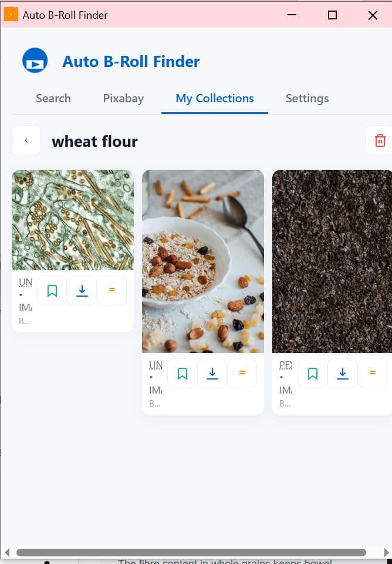This screenshot has width=392, height=564.
Task: Download the dark seeds image
Action: (343, 374)
